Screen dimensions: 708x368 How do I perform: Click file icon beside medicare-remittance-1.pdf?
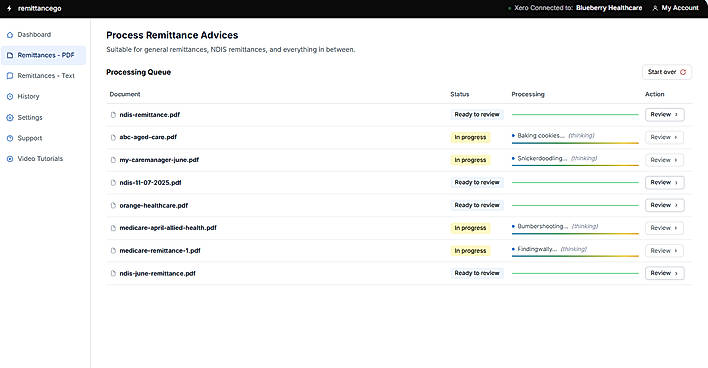[x=113, y=251]
